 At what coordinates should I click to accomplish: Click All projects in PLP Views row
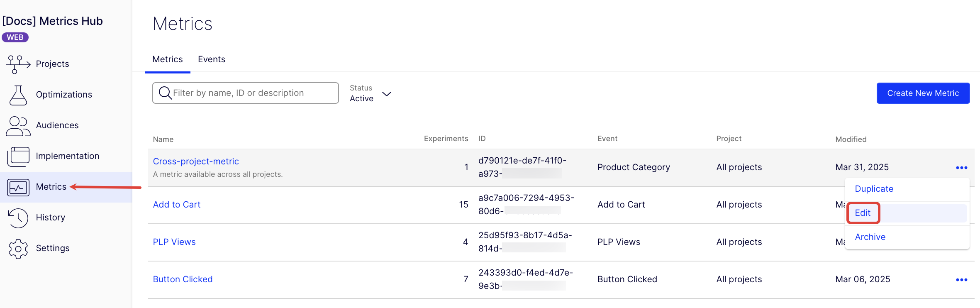click(x=739, y=242)
